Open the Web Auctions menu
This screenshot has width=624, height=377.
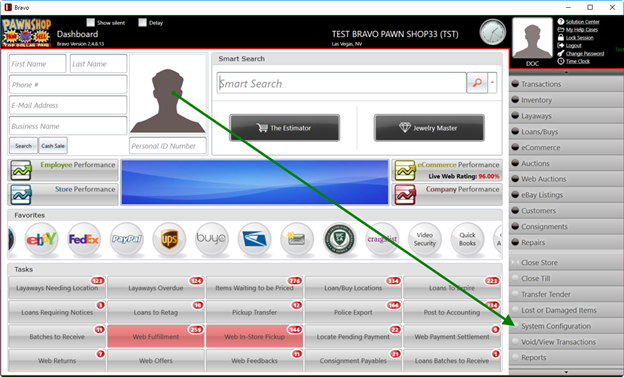566,179
